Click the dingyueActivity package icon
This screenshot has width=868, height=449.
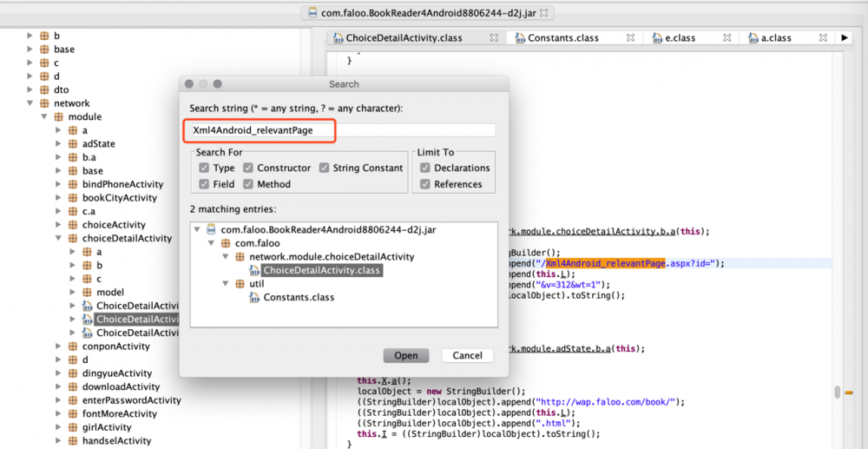[x=73, y=373]
